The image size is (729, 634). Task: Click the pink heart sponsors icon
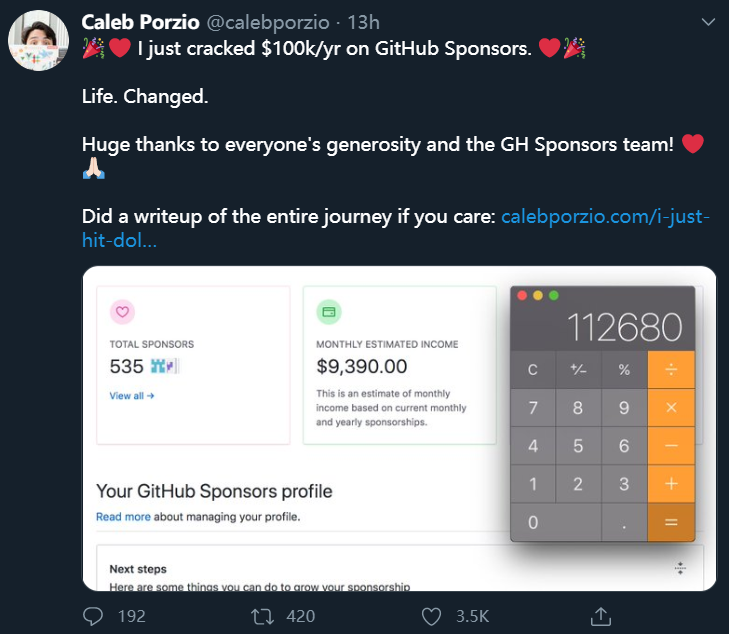122,312
